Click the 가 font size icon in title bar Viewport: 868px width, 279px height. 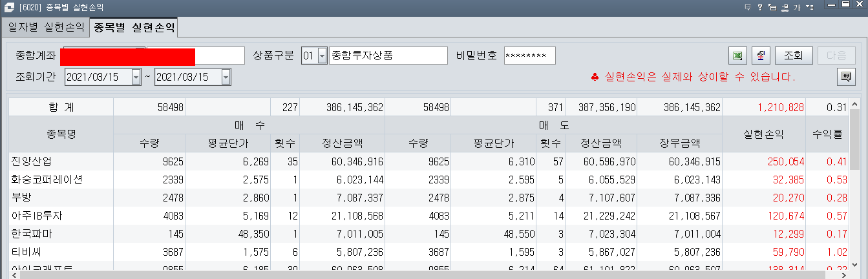pyautogui.click(x=797, y=6)
